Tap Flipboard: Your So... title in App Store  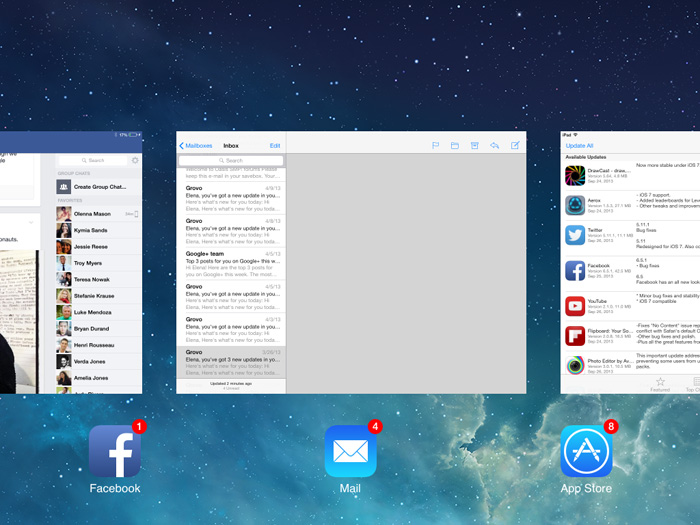pyautogui.click(x=610, y=331)
